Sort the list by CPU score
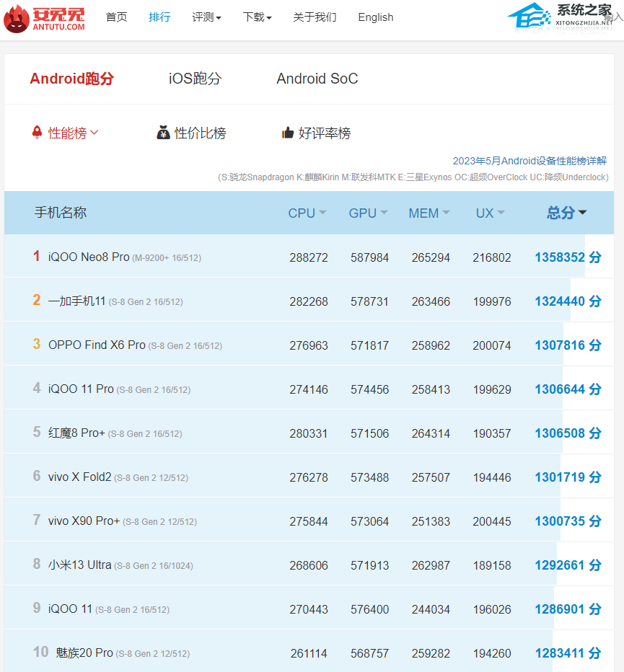624x672 pixels. (x=307, y=213)
